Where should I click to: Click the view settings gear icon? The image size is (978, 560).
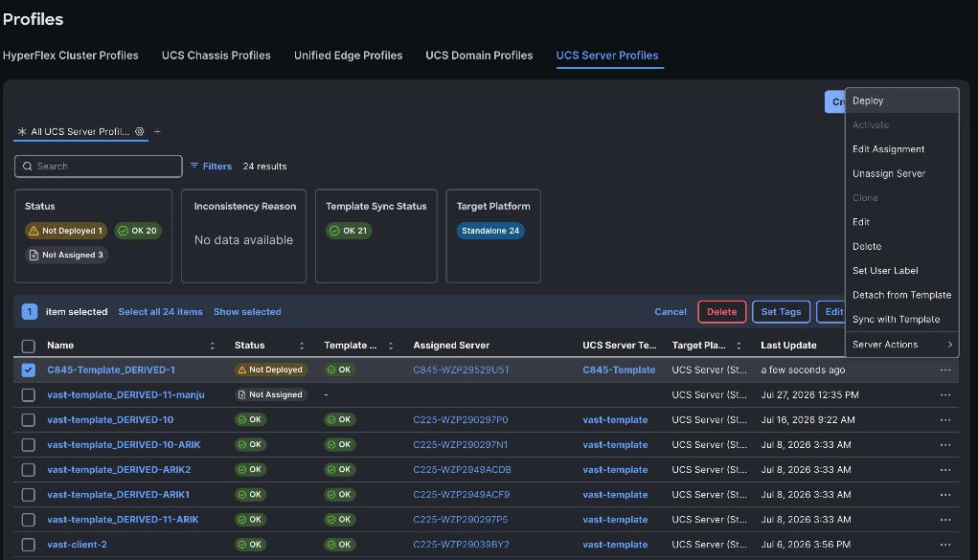point(140,131)
